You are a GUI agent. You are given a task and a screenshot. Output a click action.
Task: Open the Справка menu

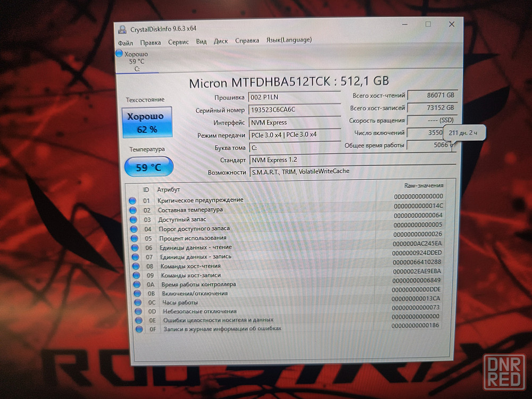[247, 40]
